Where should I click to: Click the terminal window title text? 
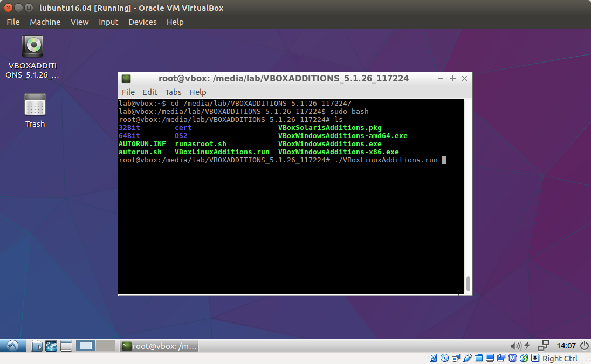(284, 78)
